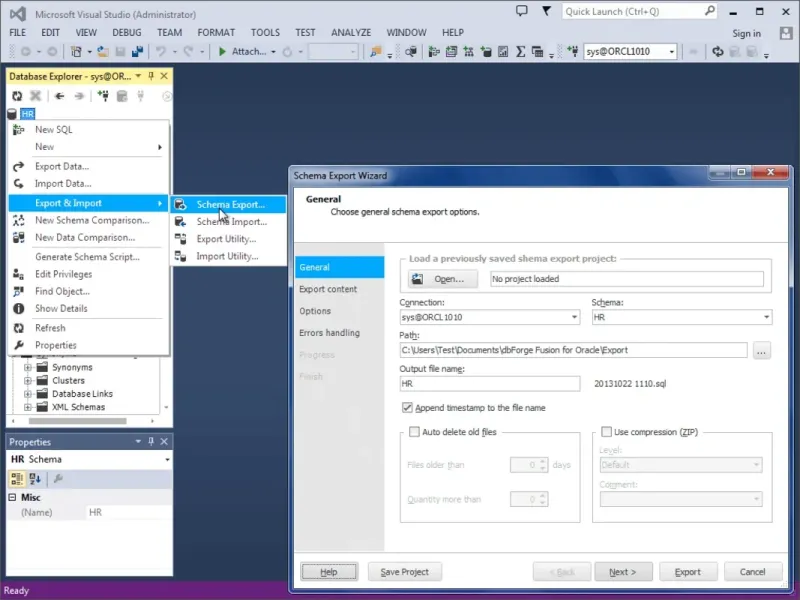Click the Next > button
Viewport: 800px width, 600px height.
[623, 572]
